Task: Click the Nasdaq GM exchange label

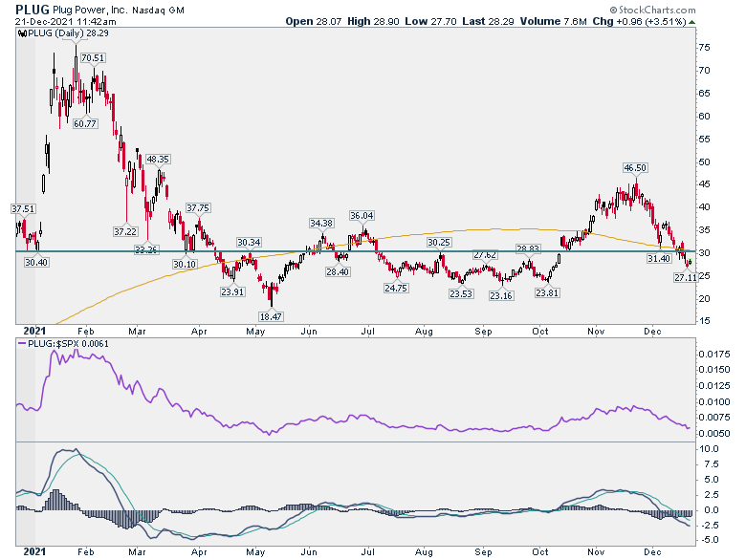Action: 158,10
